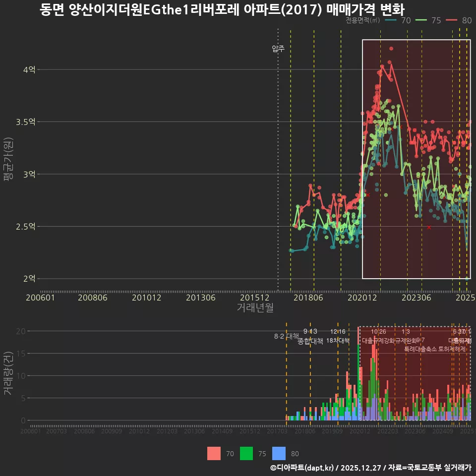The height and width of the screenshot is (476, 476).
Task: Click the 압주 marker label
Action: point(277,48)
